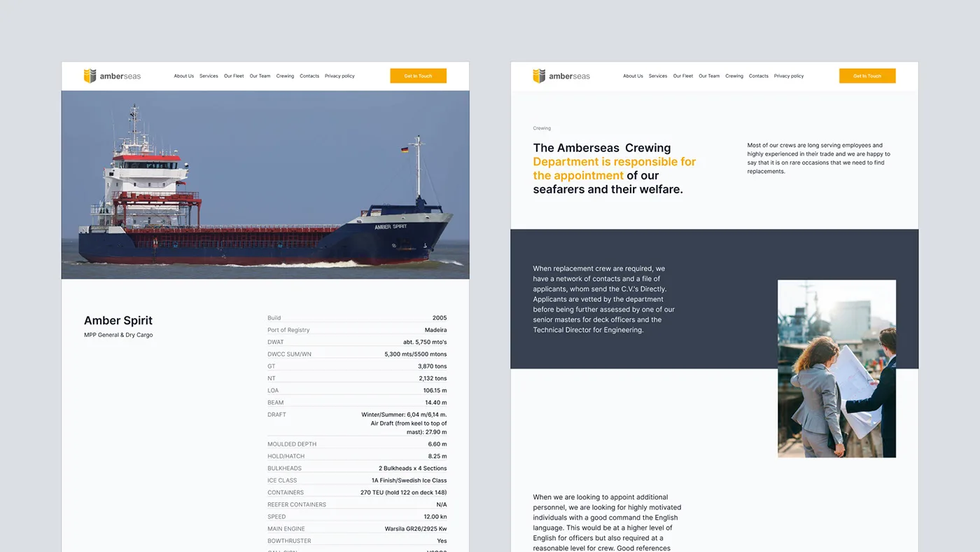The image size is (980, 552).
Task: Click the Port of Registry value Madeira
Action: (x=435, y=330)
